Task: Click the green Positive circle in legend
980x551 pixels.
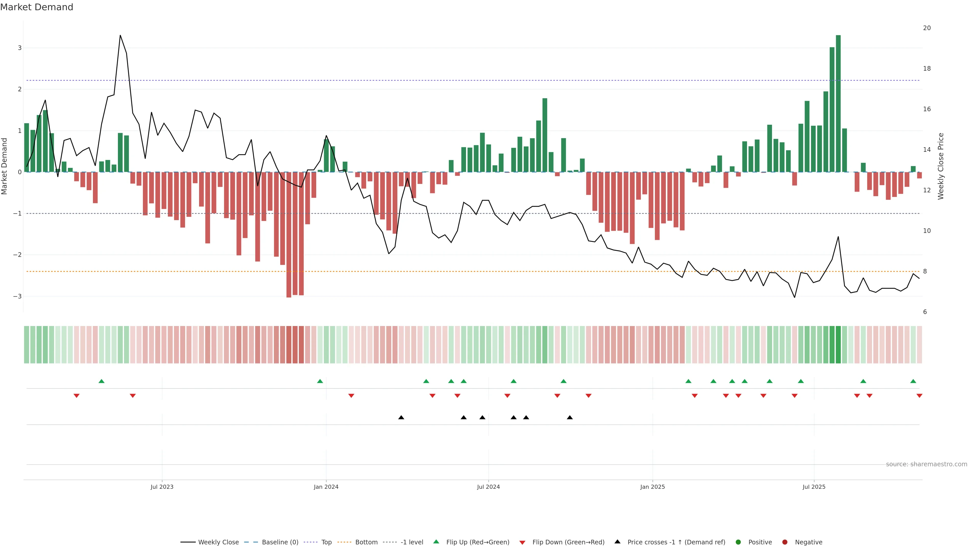Action: click(738, 542)
